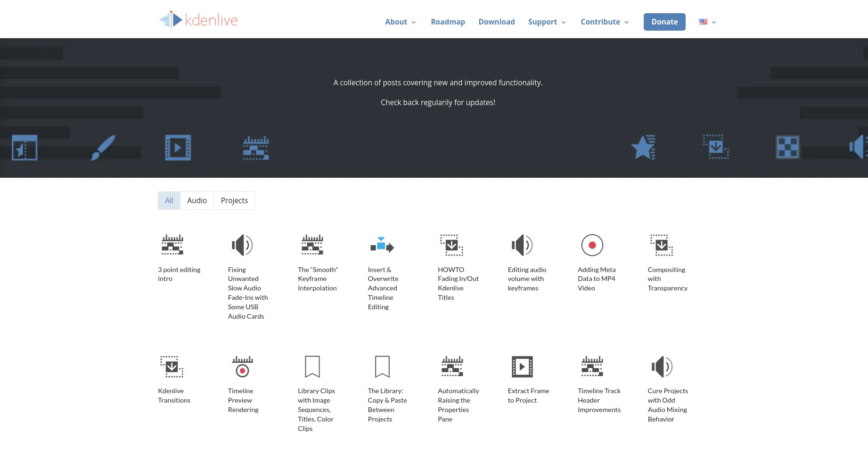
Task: Click the Insert & Overwrite timeline editing icon
Action: 382,245
